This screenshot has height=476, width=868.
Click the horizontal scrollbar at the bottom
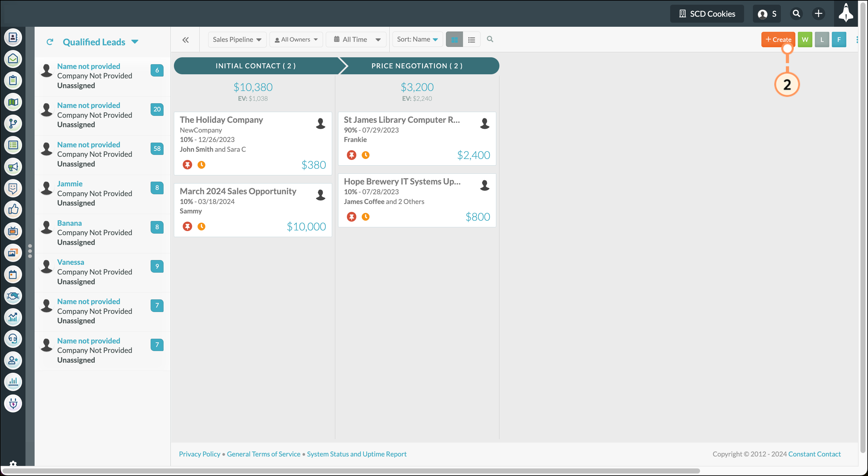[350, 470]
